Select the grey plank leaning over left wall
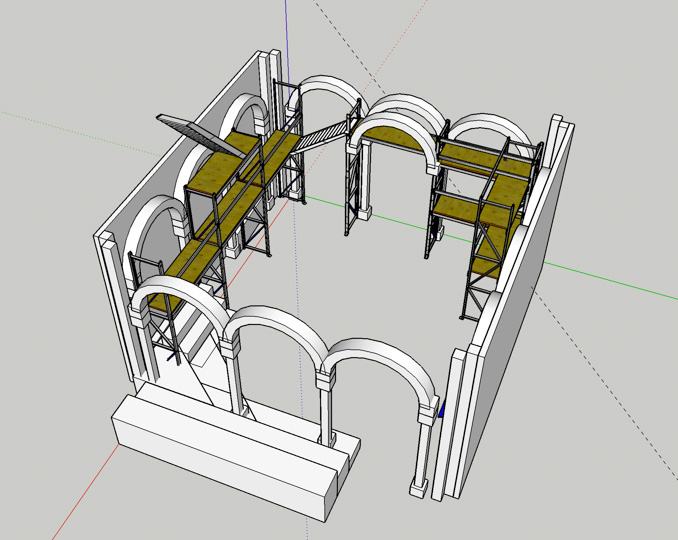The height and width of the screenshot is (540, 678). point(199,134)
